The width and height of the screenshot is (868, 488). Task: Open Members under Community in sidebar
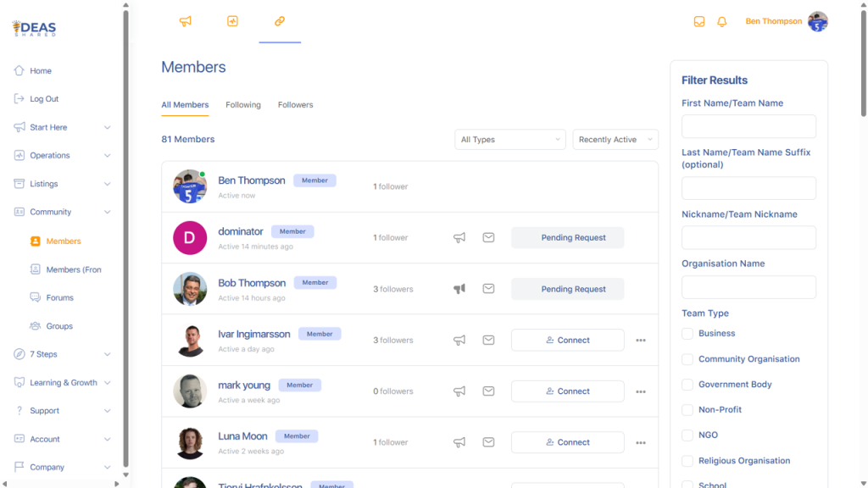[x=64, y=241]
